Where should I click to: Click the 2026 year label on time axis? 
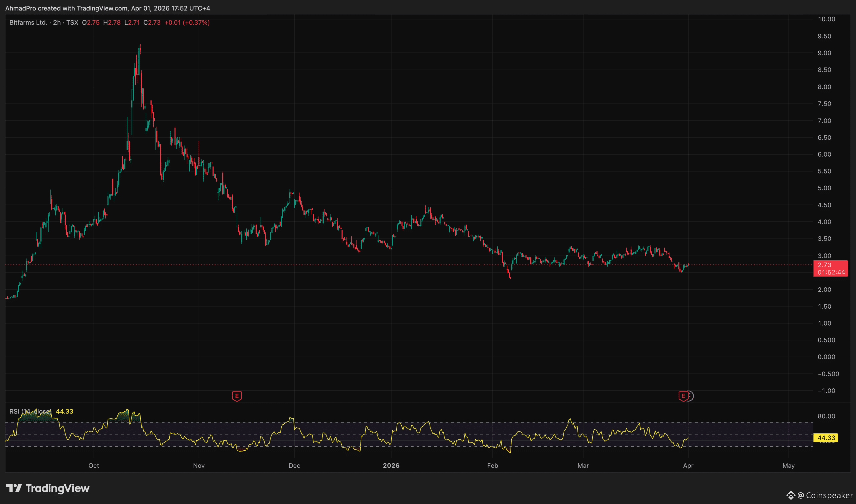click(391, 465)
